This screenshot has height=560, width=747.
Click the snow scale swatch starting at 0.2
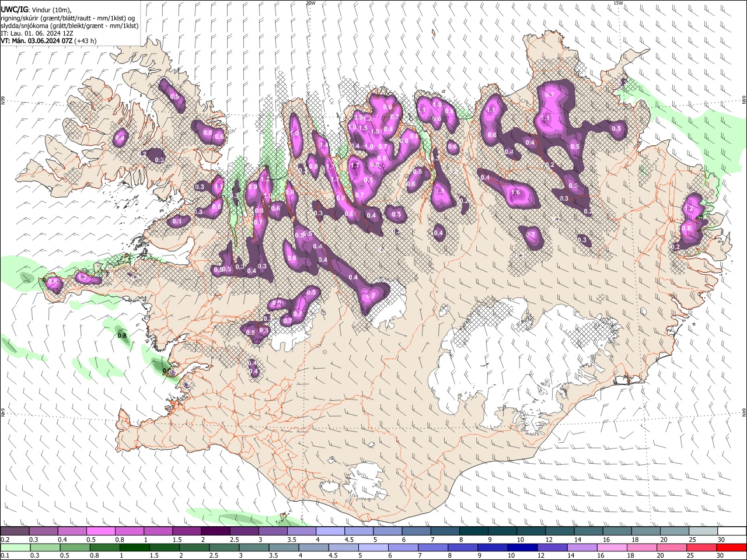(15, 531)
